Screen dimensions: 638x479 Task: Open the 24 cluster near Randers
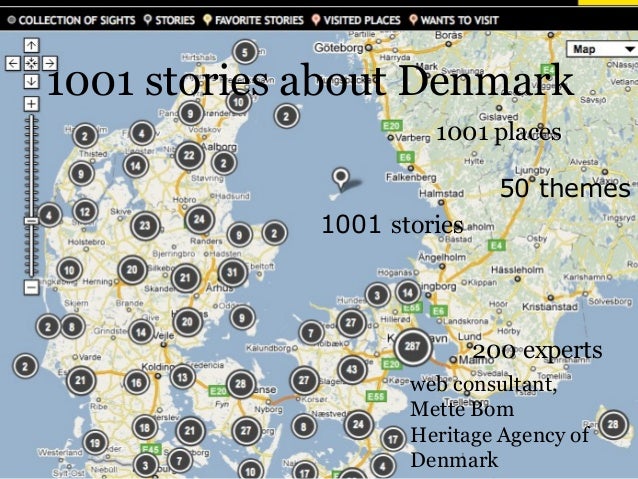[199, 220]
